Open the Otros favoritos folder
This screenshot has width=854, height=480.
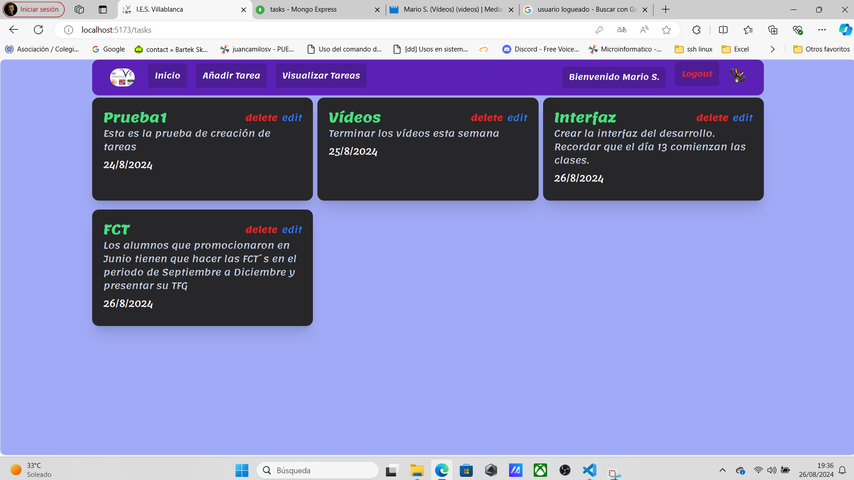821,49
